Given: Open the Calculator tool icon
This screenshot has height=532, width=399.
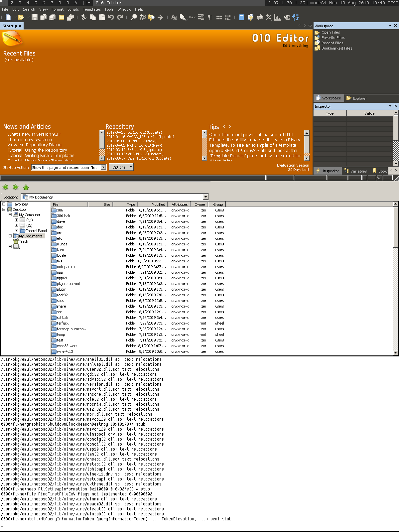Looking at the screenshot, I should (x=242, y=17).
